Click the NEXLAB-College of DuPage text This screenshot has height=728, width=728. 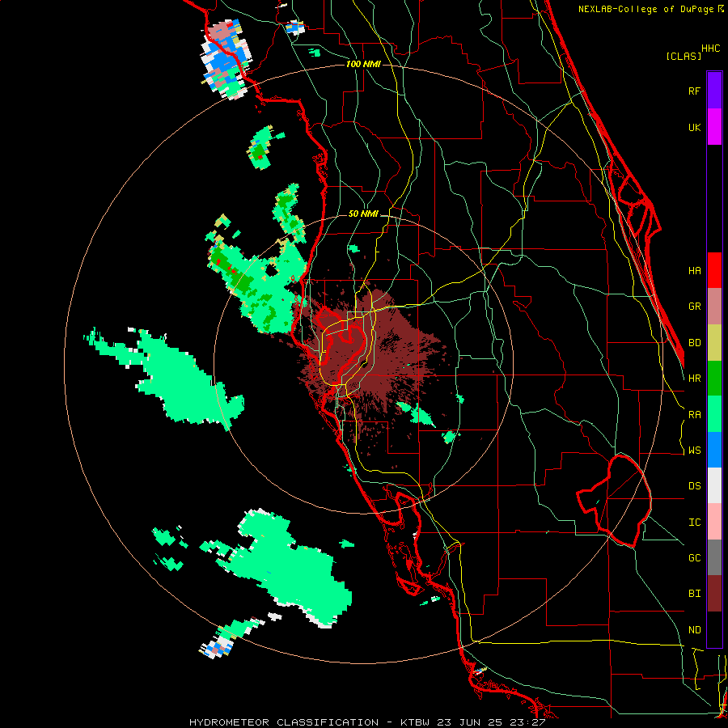click(647, 9)
